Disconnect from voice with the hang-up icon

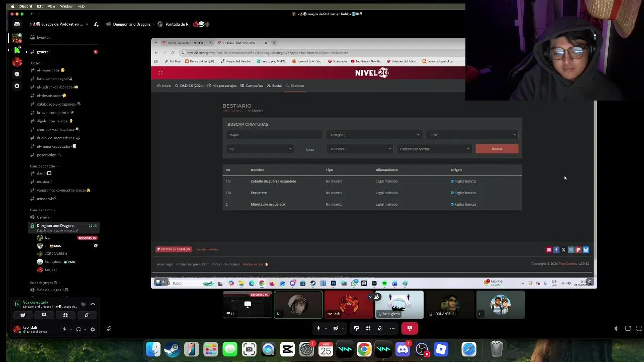point(93,304)
